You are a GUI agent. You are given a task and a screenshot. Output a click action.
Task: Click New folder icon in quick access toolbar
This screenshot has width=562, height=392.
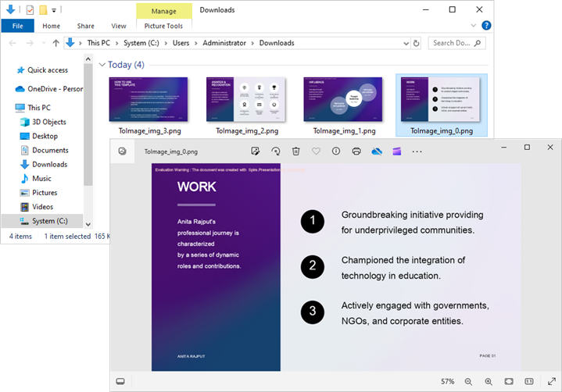click(x=43, y=10)
